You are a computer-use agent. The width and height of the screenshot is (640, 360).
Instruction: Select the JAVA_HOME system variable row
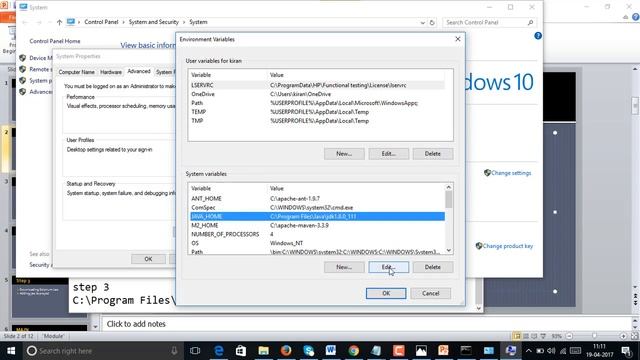(x=318, y=216)
